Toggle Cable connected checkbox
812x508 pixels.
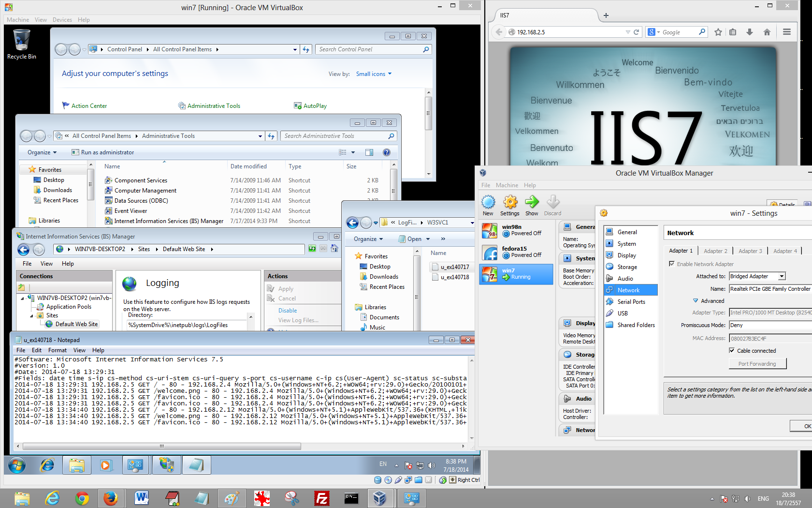732,350
